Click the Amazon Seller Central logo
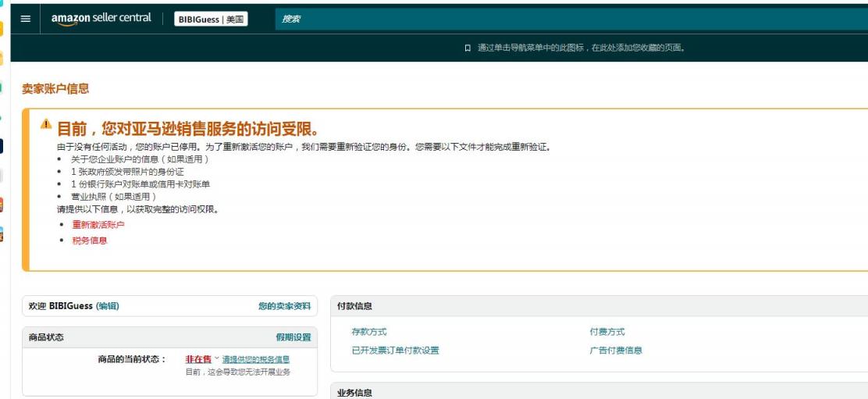868x399 pixels. pyautogui.click(x=101, y=19)
